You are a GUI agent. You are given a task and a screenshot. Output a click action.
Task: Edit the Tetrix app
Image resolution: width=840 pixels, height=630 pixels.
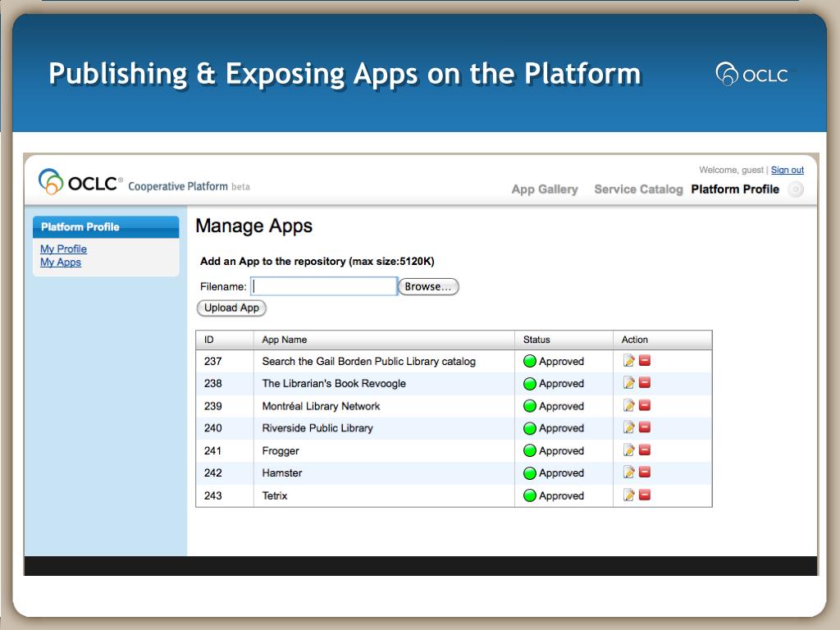629,495
